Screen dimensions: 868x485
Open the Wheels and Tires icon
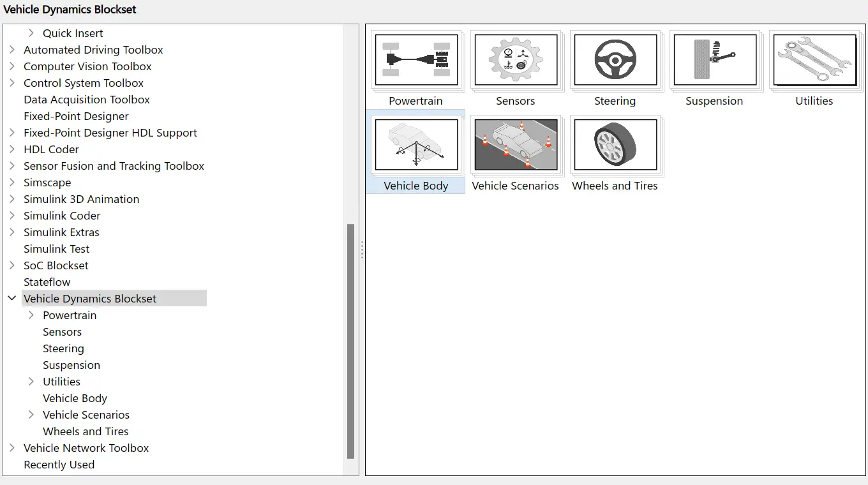[615, 145]
